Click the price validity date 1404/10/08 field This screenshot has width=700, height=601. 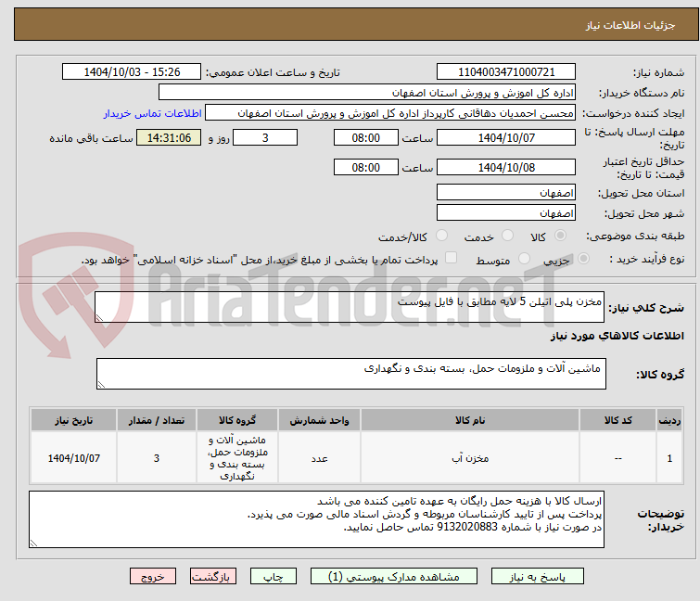point(506,168)
